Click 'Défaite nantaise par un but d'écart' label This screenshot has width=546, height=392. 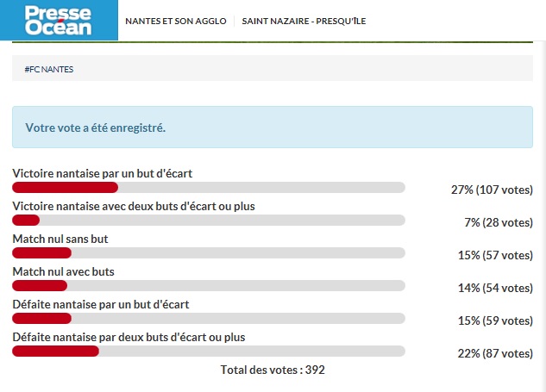pos(101,304)
